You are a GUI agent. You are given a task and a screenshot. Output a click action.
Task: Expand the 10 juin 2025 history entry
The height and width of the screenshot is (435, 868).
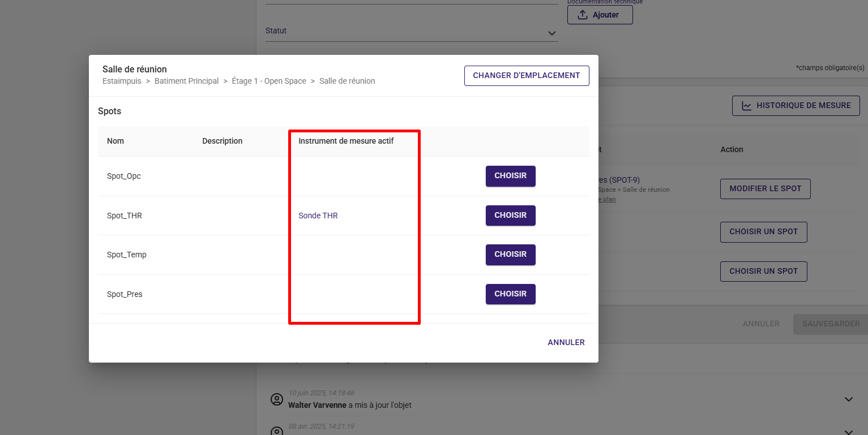[x=848, y=399]
